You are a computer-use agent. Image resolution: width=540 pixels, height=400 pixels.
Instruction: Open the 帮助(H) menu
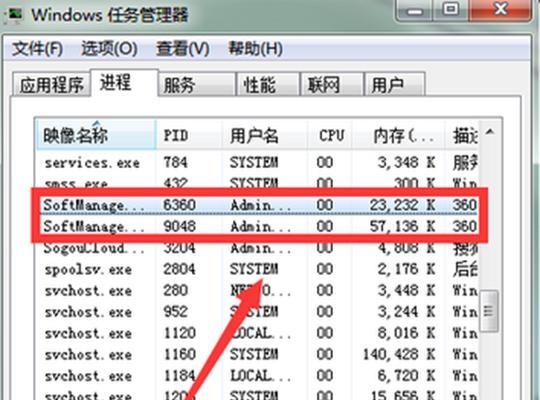255,49
